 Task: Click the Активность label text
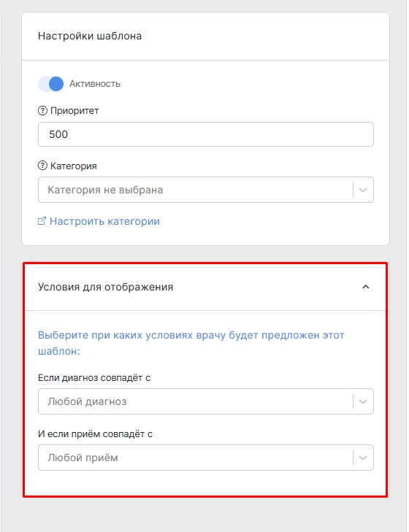[x=95, y=84]
